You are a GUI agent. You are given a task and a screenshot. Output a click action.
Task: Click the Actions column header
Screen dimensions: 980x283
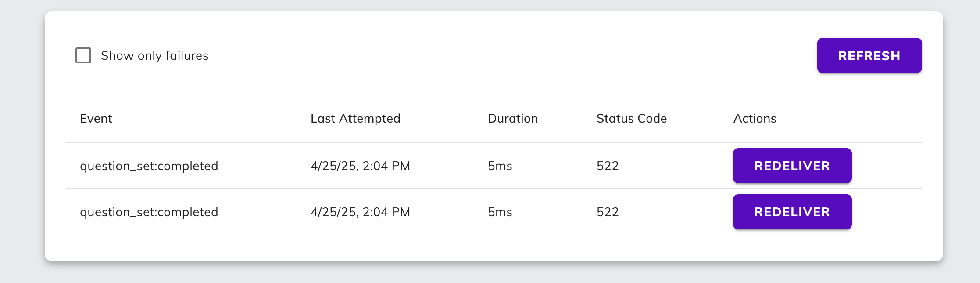pyautogui.click(x=755, y=119)
